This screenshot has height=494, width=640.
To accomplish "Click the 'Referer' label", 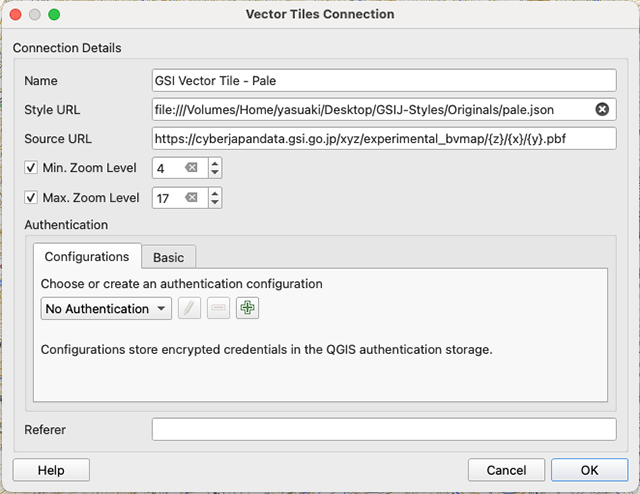I will [x=45, y=429].
